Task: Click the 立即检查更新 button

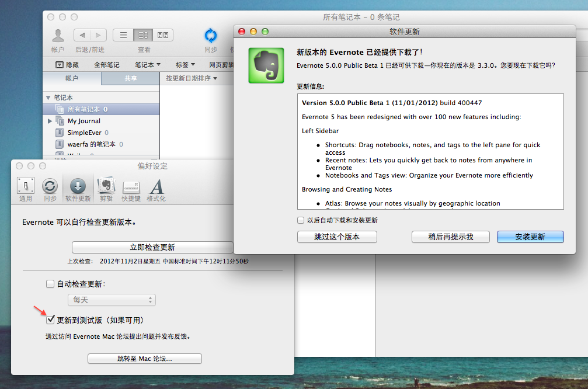Action: (x=152, y=247)
